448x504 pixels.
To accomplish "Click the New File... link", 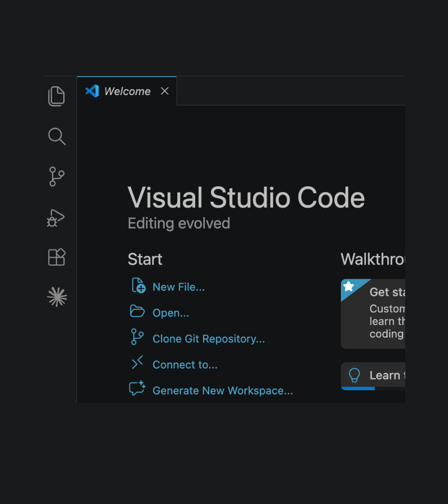I will coord(179,287).
